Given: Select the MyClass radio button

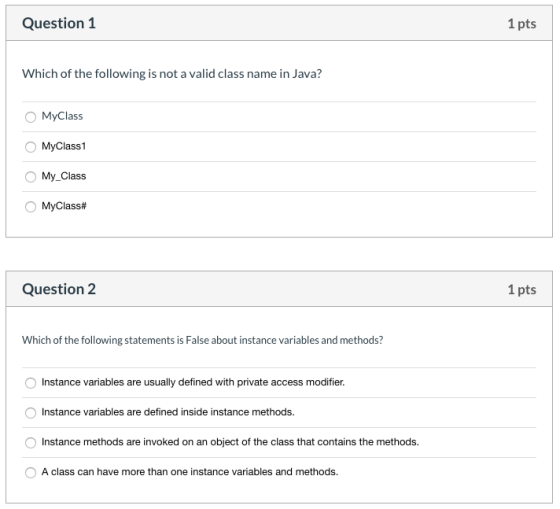Looking at the screenshot, I should pos(30,117).
